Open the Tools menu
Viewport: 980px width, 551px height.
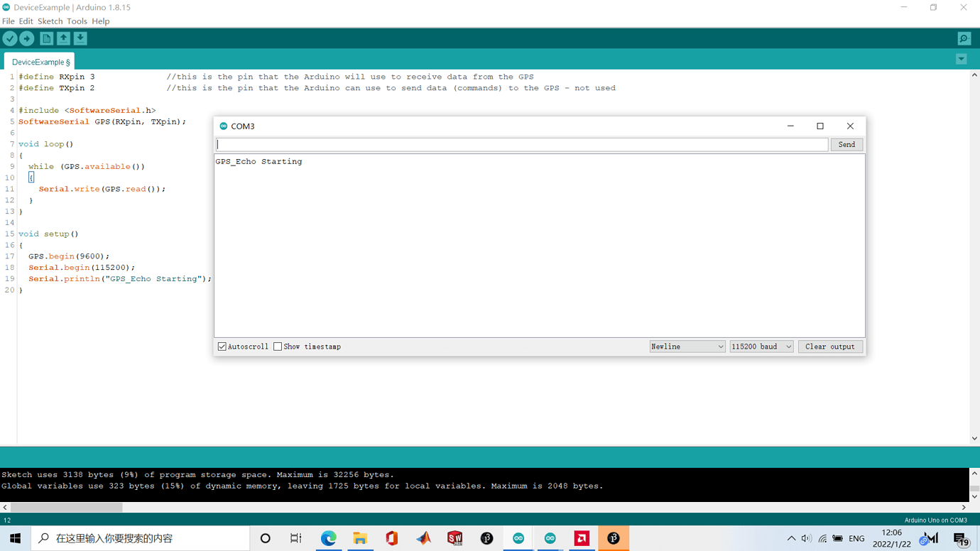[77, 21]
